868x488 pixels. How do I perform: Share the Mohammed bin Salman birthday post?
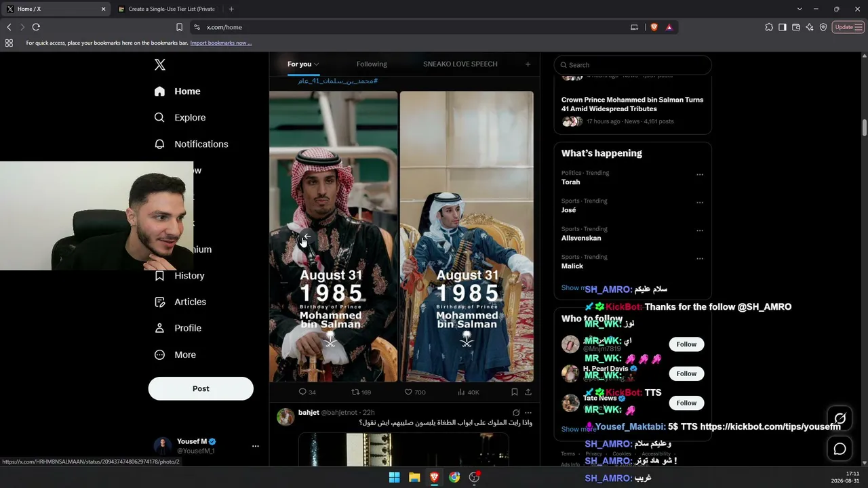tap(528, 392)
